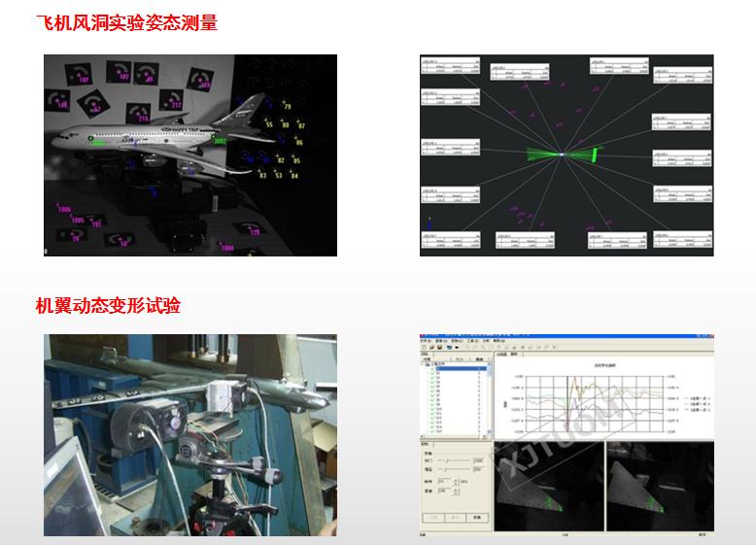Image resolution: width=756 pixels, height=545 pixels.
Task: Click the heading 机翼动态变形试验
Action: [108, 305]
